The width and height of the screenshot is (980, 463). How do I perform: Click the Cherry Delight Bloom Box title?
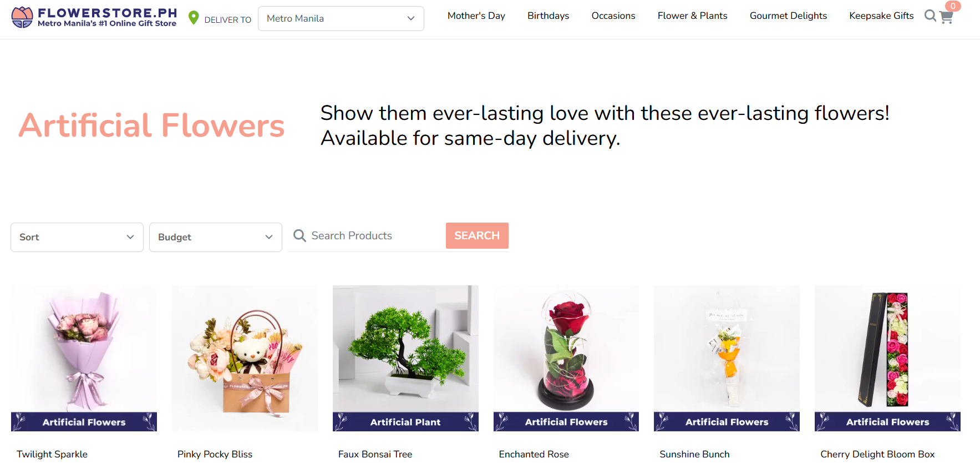click(x=877, y=454)
